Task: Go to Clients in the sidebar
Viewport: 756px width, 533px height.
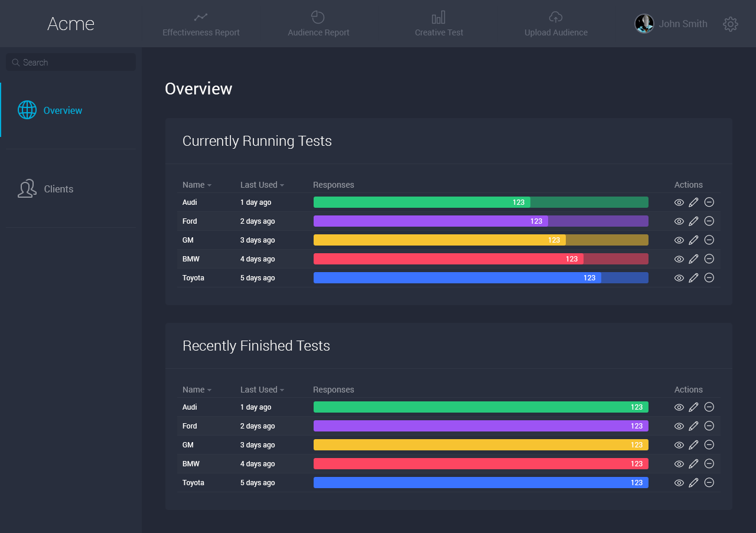Action: point(58,189)
